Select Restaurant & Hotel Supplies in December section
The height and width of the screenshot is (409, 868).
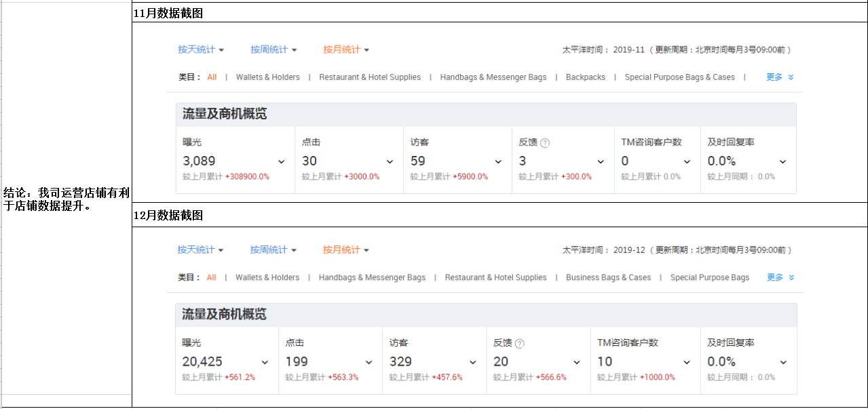point(495,277)
